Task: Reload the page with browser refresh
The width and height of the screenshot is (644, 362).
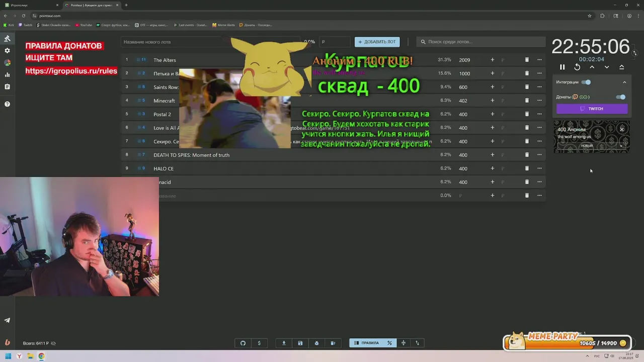Action: pyautogui.click(x=23, y=16)
